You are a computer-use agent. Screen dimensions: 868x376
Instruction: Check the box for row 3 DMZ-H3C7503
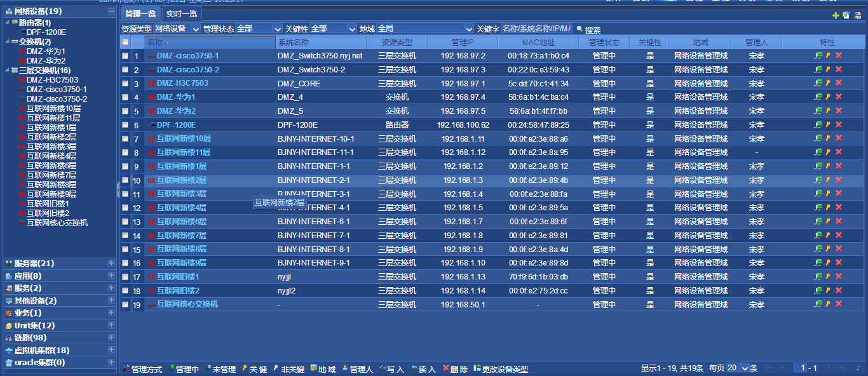point(125,84)
